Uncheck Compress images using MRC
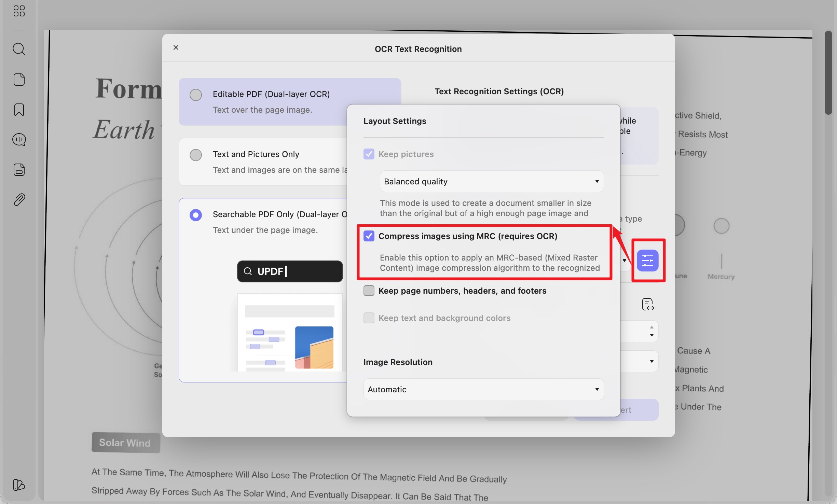 [x=369, y=236]
